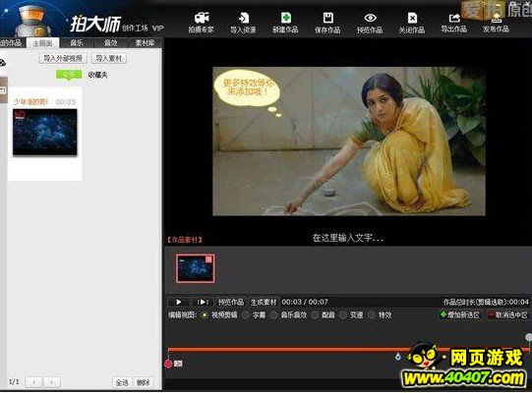532x393 pixels.
Task: Click the green folder tab button
Action: pyautogui.click(x=69, y=75)
